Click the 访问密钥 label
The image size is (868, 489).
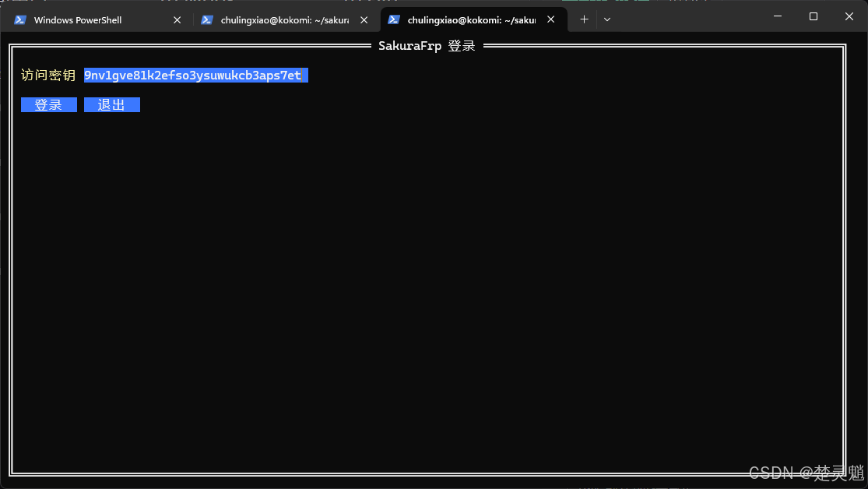[x=48, y=76]
